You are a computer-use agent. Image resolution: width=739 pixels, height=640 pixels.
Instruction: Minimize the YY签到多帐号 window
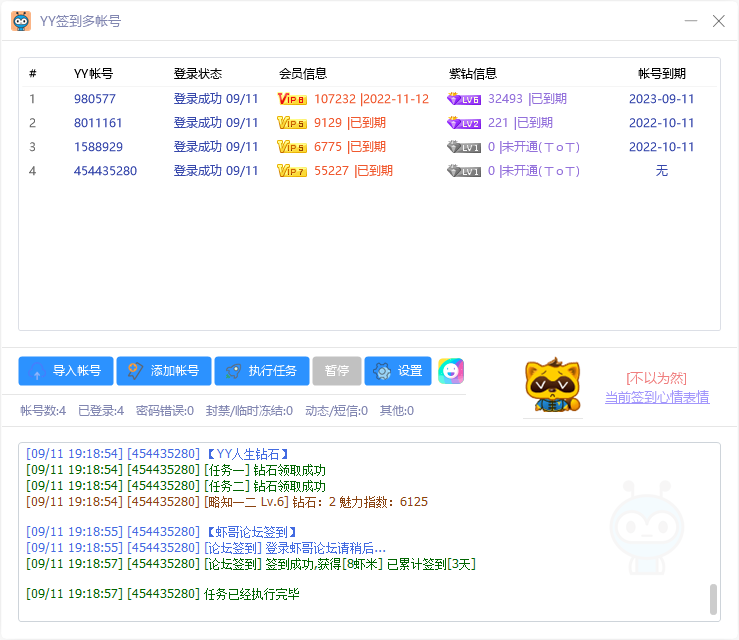(x=691, y=21)
